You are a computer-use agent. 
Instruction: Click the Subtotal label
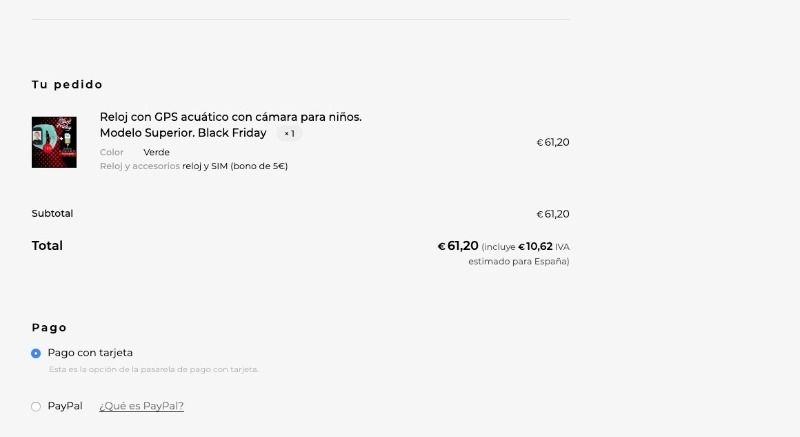click(x=52, y=214)
